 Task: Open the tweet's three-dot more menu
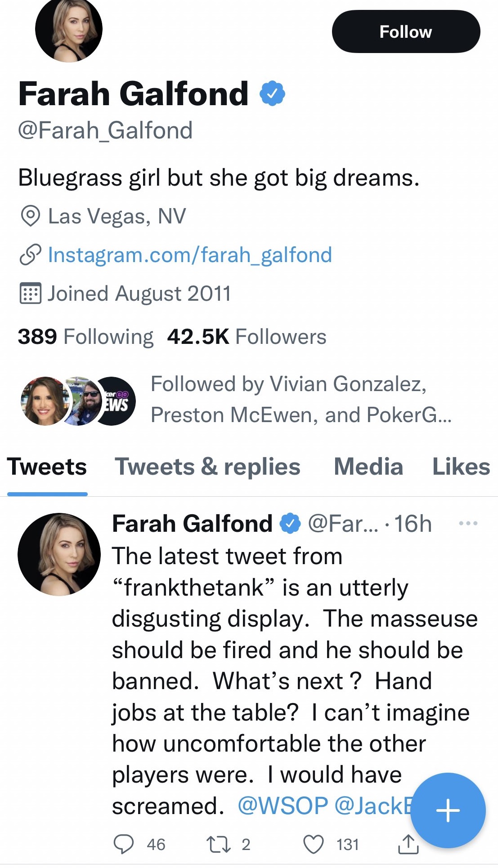[468, 523]
